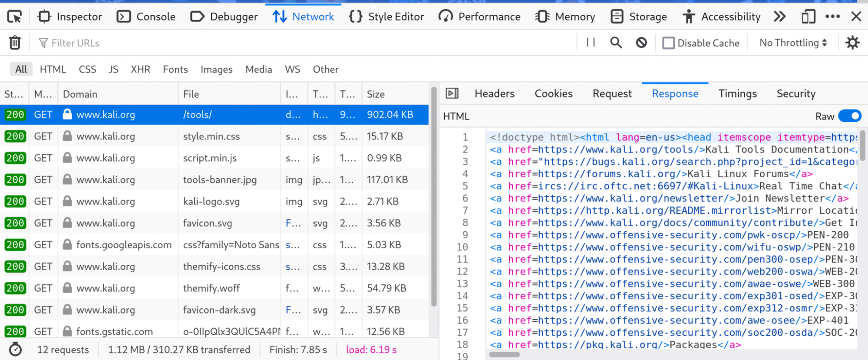This screenshot has width=868, height=360.
Task: Toggle the Raw response switch off
Action: [x=849, y=116]
